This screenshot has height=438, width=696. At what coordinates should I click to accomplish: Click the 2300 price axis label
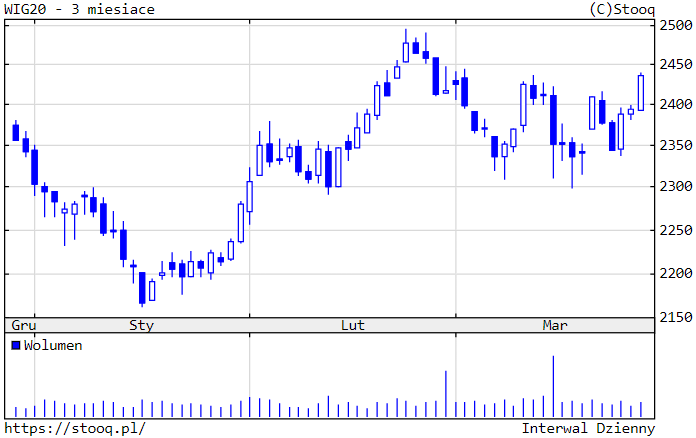click(676, 187)
